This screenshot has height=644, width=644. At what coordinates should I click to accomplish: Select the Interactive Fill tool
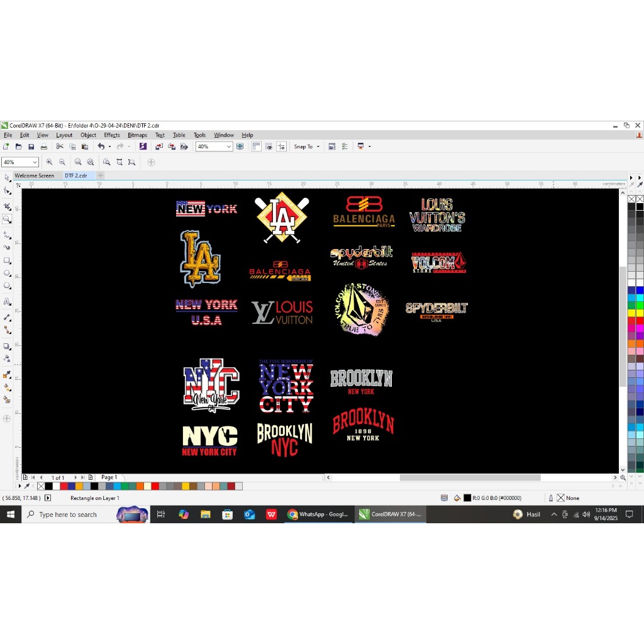click(x=7, y=387)
